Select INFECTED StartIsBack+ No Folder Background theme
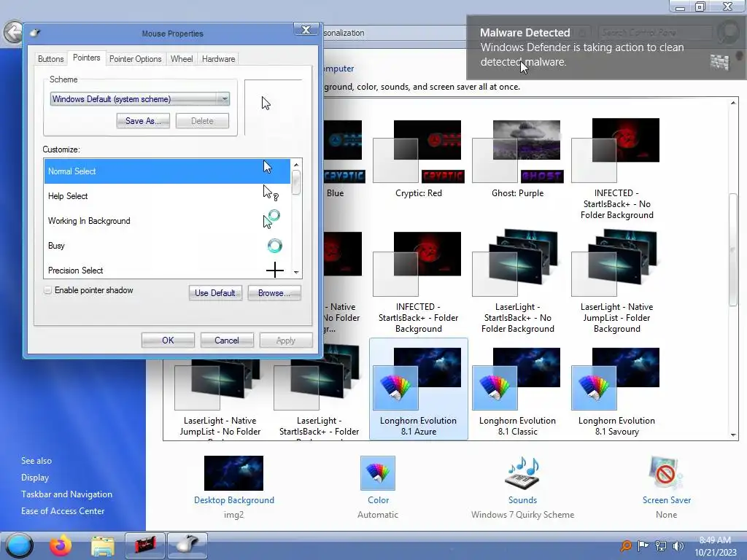747x560 pixels. point(616,169)
